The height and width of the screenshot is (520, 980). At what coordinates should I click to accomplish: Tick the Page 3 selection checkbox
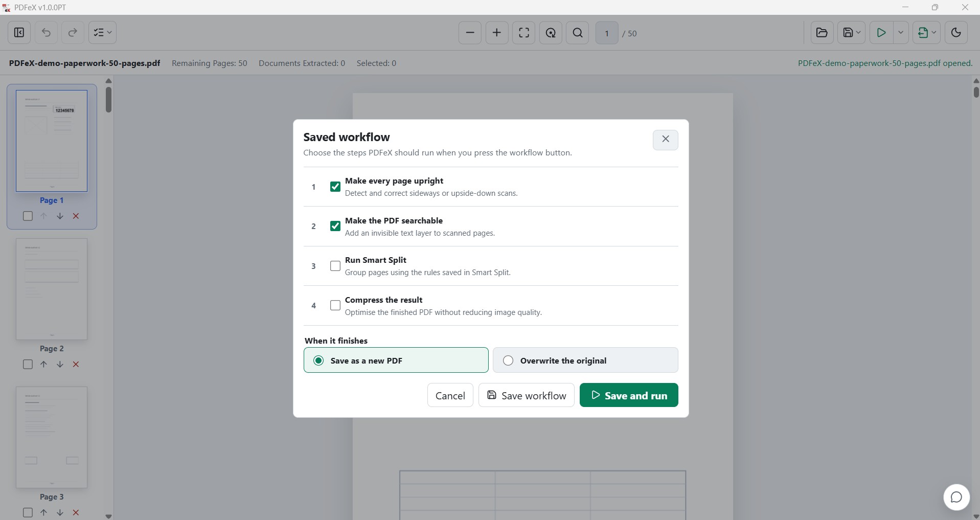[28, 512]
